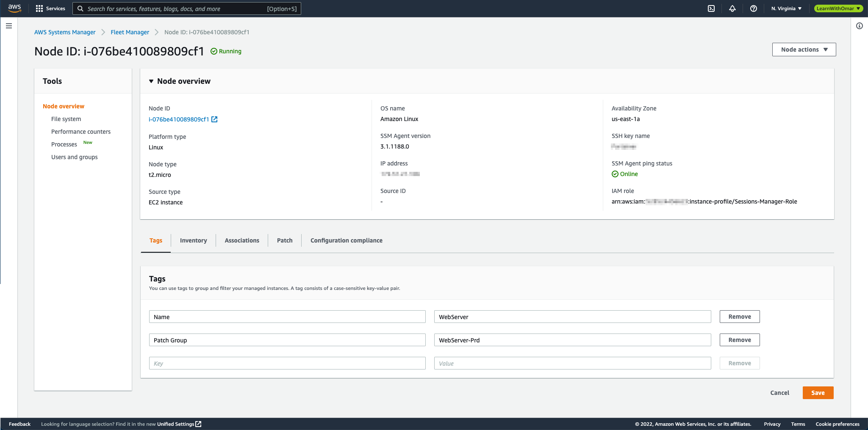The width and height of the screenshot is (868, 430).
Task: Click the Amazon Linux OS name value
Action: (x=399, y=119)
